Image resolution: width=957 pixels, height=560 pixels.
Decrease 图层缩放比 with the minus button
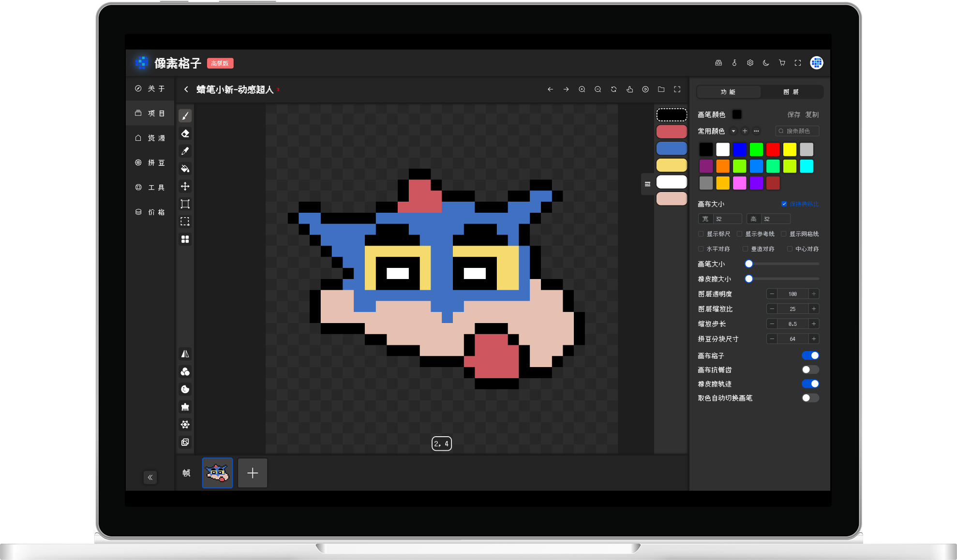(x=772, y=309)
